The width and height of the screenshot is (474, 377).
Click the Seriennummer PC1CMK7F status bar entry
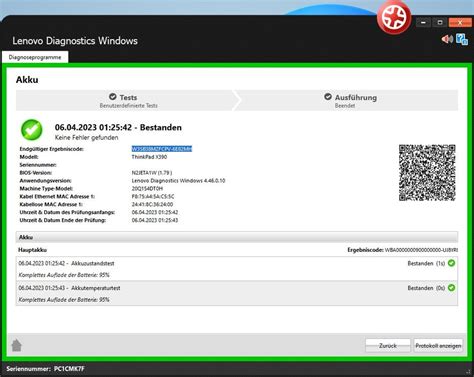coord(45,369)
